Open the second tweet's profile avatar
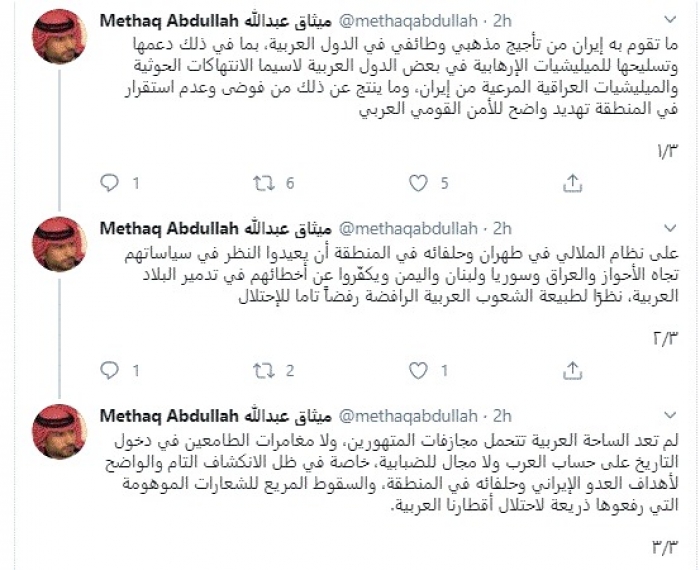Viewport: 700px width, 570px height. pyautogui.click(x=59, y=243)
